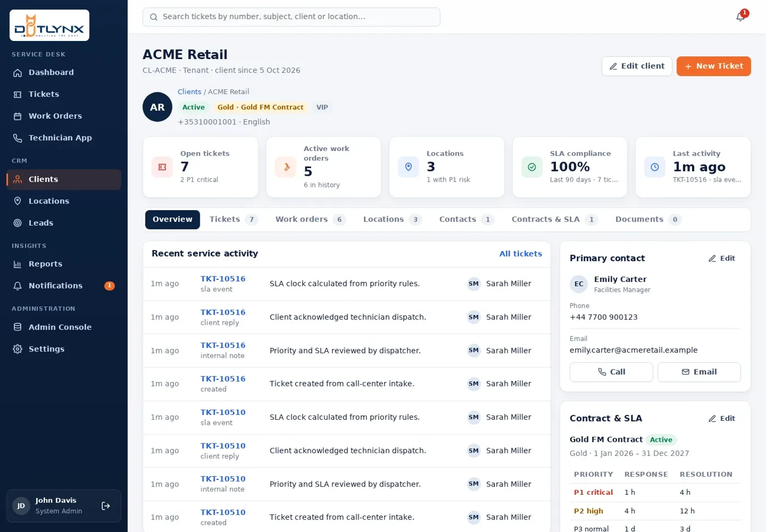Click the Call button
The height and width of the screenshot is (532, 766).
pos(611,372)
